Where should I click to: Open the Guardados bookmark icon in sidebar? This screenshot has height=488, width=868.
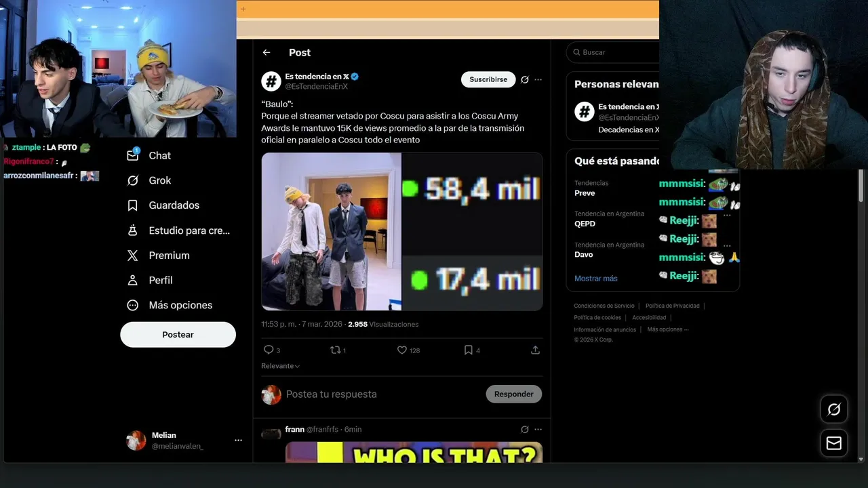click(x=133, y=205)
